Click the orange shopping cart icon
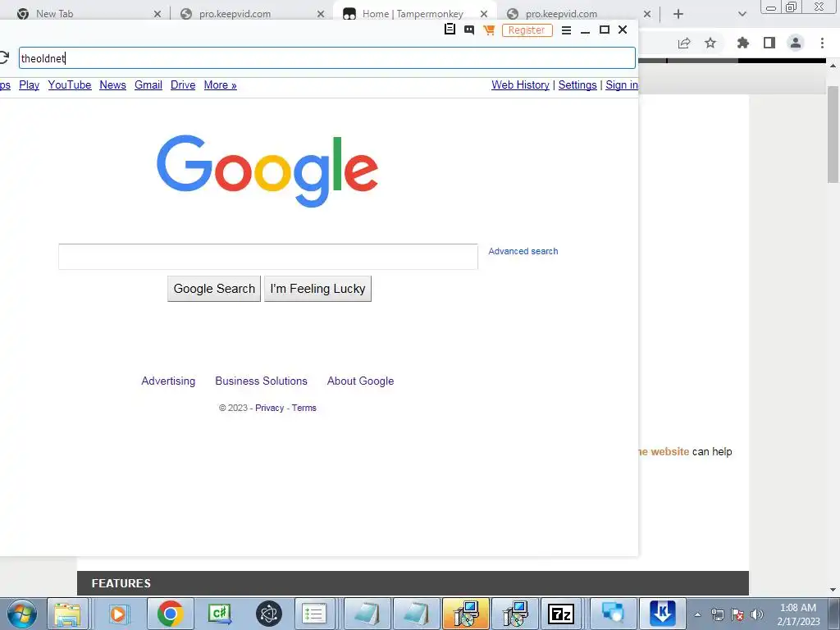 click(x=489, y=30)
